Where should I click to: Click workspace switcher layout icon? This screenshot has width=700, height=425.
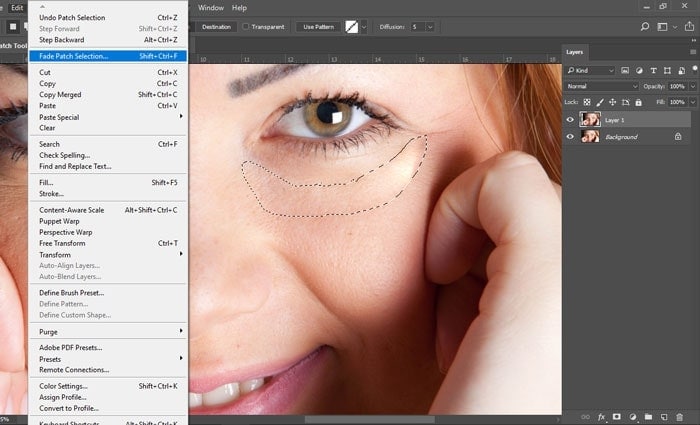(662, 27)
